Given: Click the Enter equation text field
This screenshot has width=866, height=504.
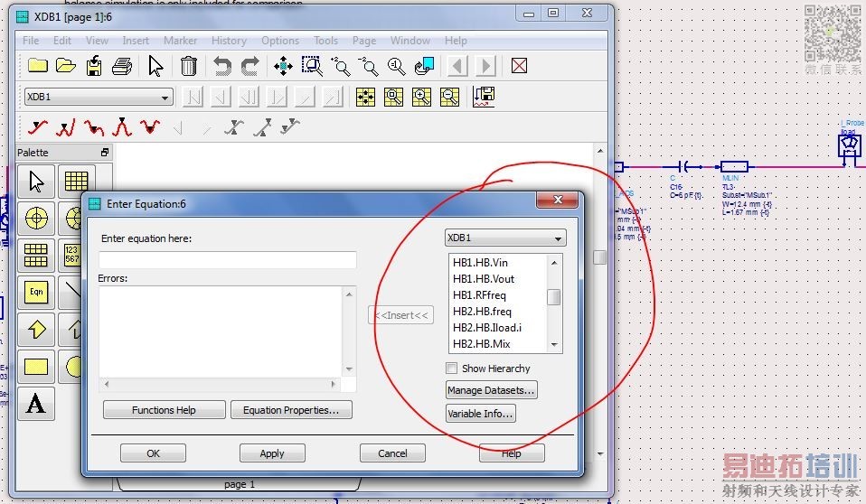Looking at the screenshot, I should pos(228,260).
